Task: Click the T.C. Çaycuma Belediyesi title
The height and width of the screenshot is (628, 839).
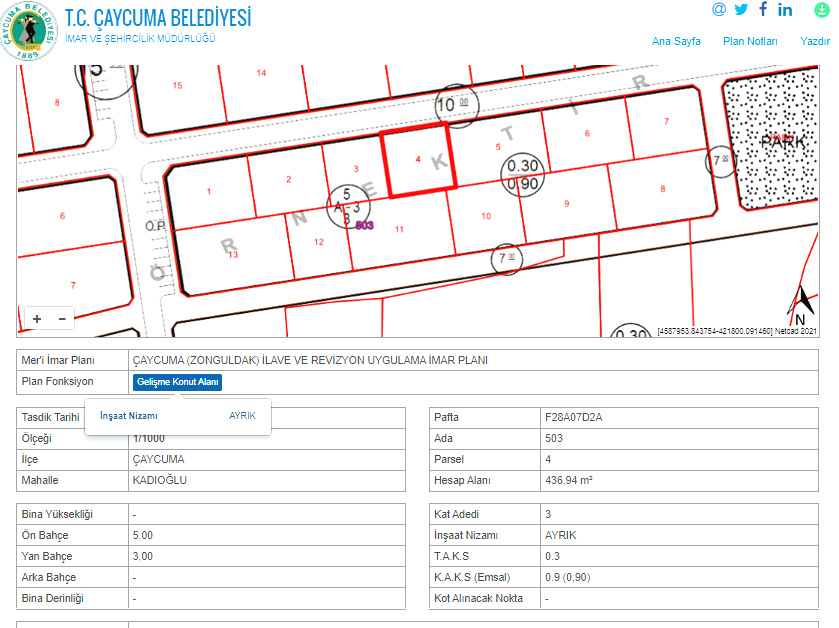Action: pos(158,17)
